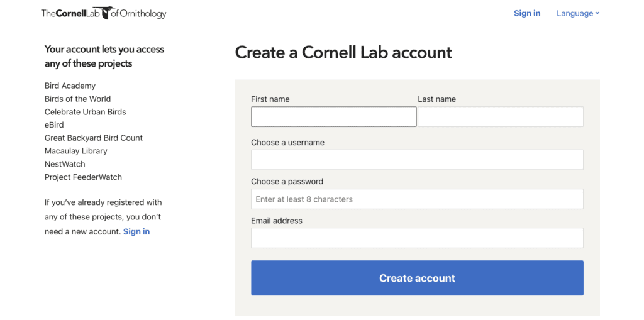Select Celebrate Urban Birds text

[85, 112]
